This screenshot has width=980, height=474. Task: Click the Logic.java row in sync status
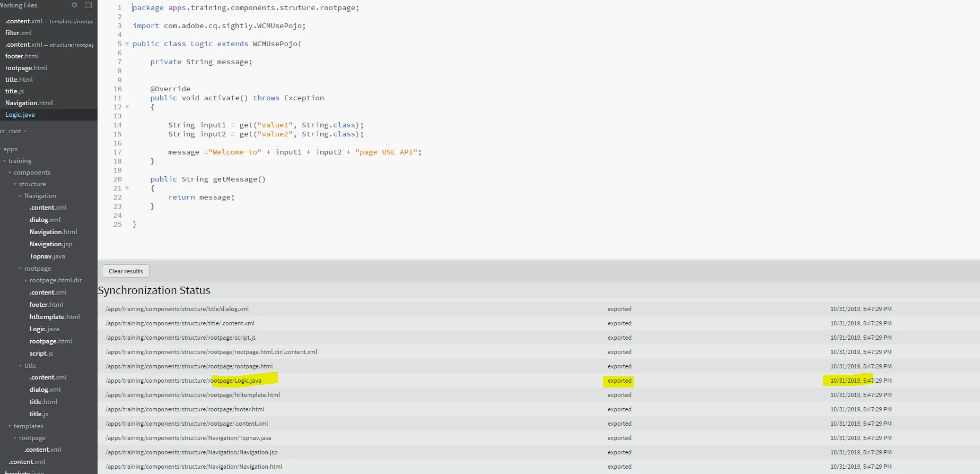point(539,381)
